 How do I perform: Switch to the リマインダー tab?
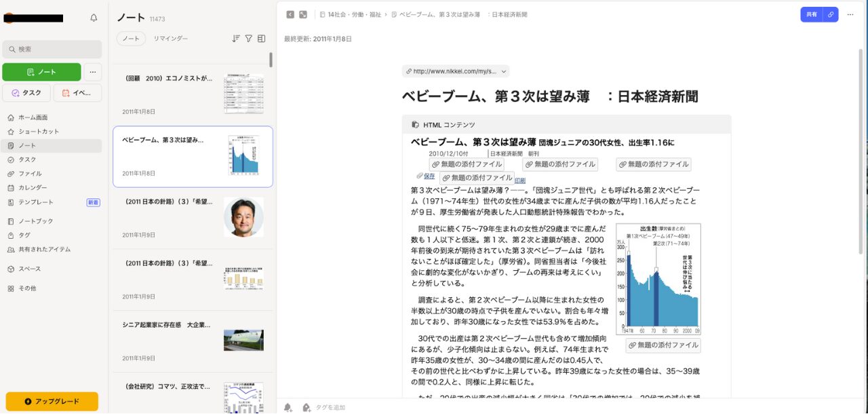[170, 39]
